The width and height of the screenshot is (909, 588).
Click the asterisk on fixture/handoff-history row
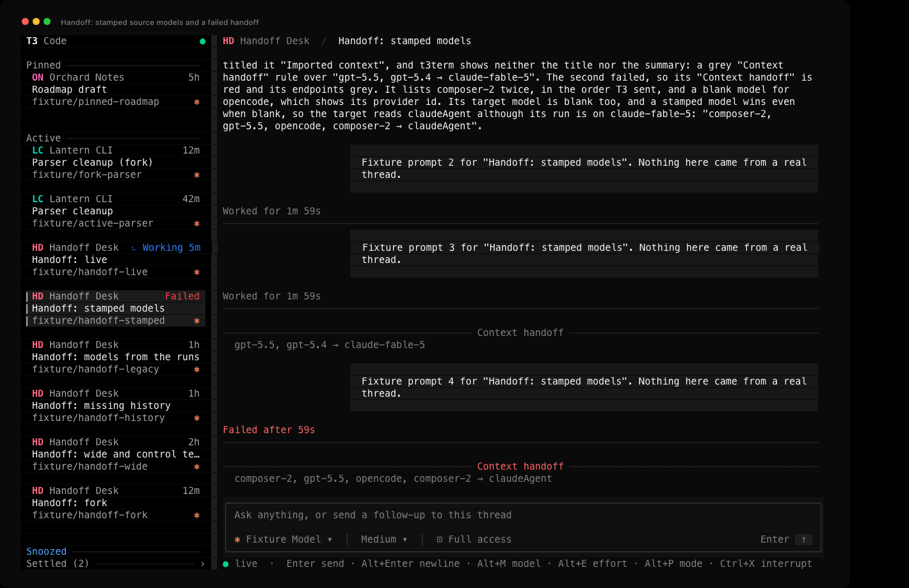click(x=197, y=418)
